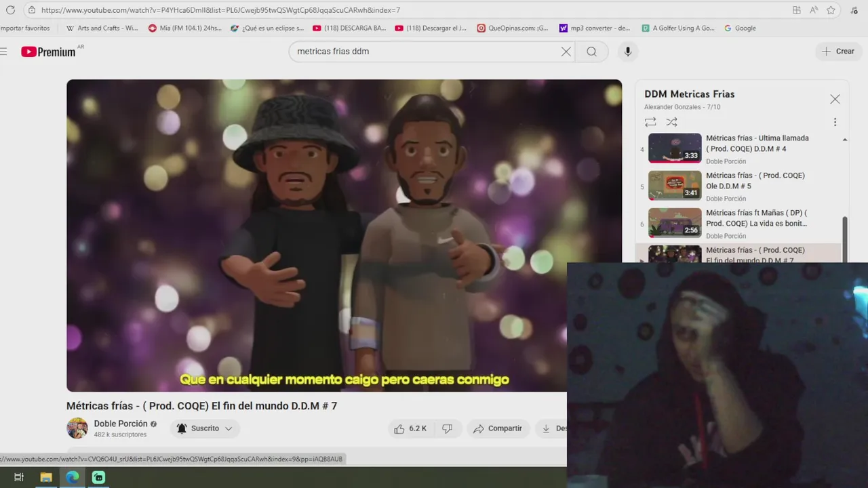Switch to Microsoft Edge in taskbar
The image size is (868, 488).
click(73, 477)
